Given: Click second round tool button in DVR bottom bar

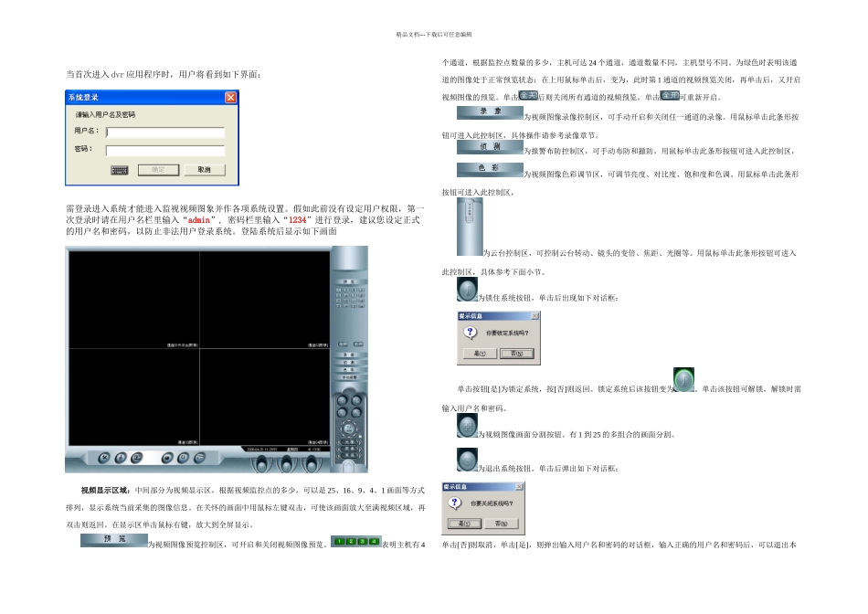Looking at the screenshot, I should click(120, 458).
